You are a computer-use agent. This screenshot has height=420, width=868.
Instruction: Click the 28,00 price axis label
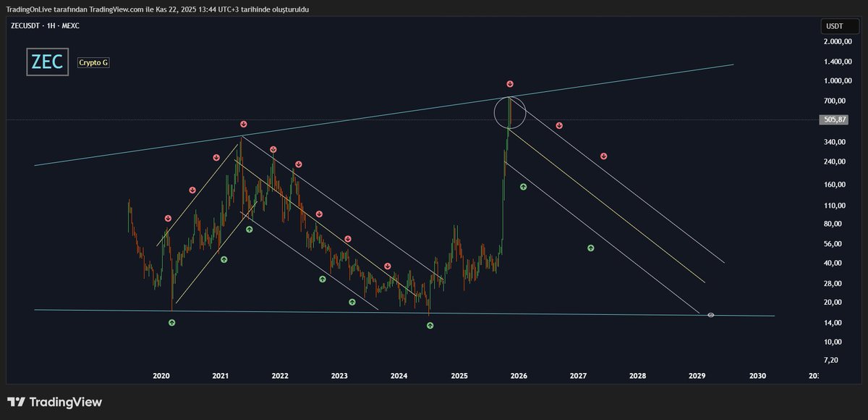(x=834, y=283)
